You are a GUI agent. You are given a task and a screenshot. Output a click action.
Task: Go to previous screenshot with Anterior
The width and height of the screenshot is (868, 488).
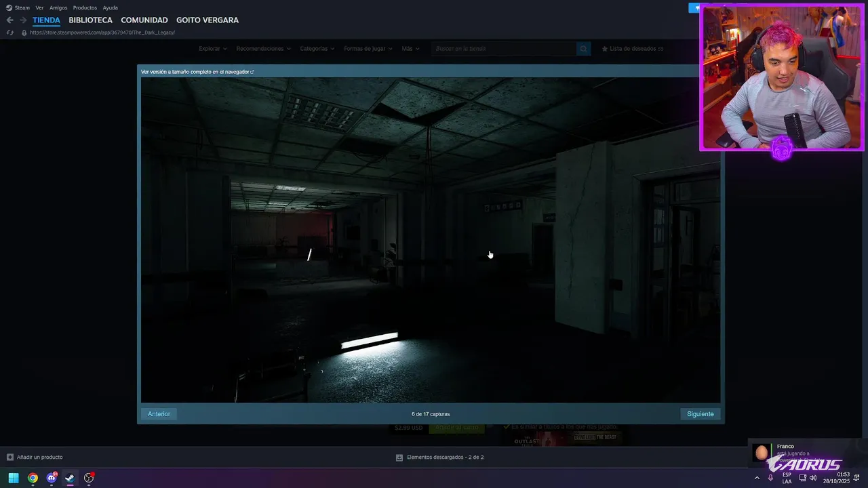click(159, 414)
